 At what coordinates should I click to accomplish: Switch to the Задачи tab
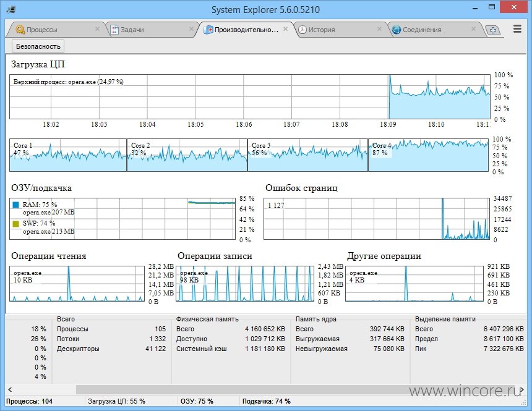[x=152, y=30]
